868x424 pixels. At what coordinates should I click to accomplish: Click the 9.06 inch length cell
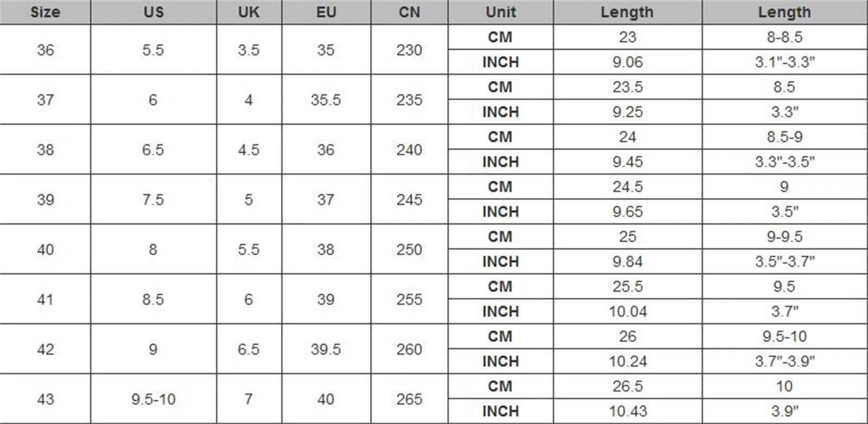click(x=628, y=62)
